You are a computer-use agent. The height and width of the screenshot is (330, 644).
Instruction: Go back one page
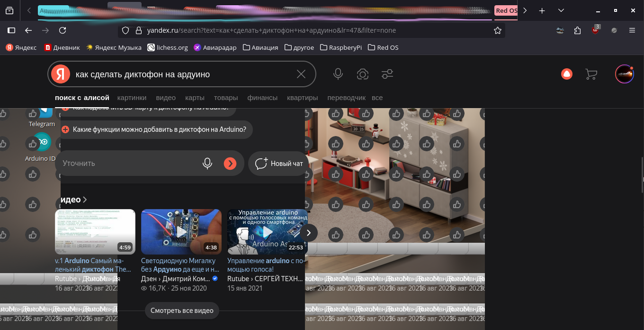pyautogui.click(x=28, y=30)
